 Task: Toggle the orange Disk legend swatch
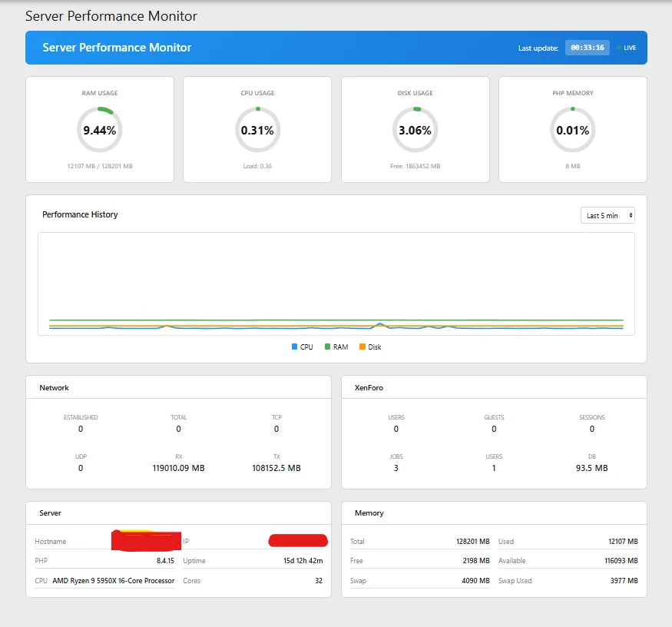362,347
